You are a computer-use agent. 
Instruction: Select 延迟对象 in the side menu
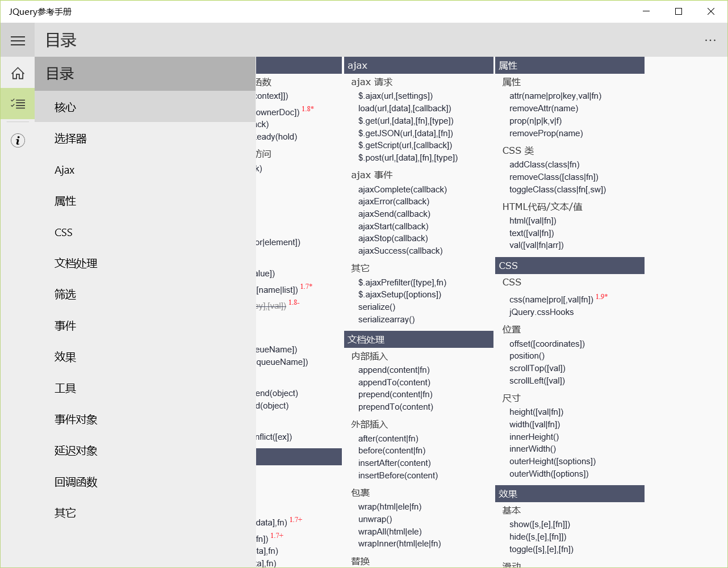click(145, 451)
